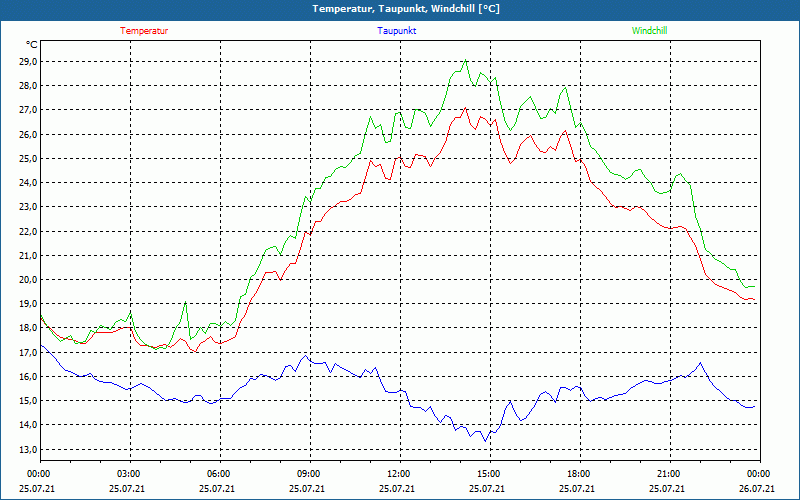Click the 14,0 y-axis value
The image size is (800, 500).
click(28, 425)
